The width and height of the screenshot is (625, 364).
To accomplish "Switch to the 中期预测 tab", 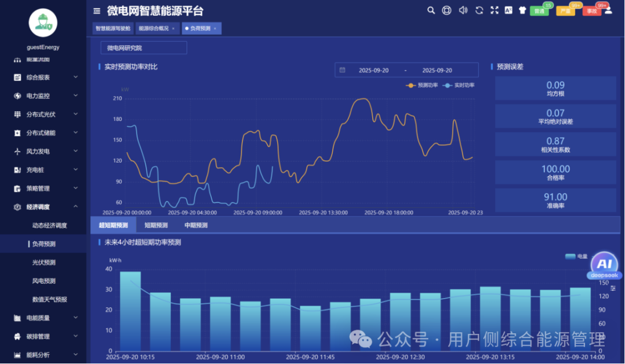I will coord(196,226).
